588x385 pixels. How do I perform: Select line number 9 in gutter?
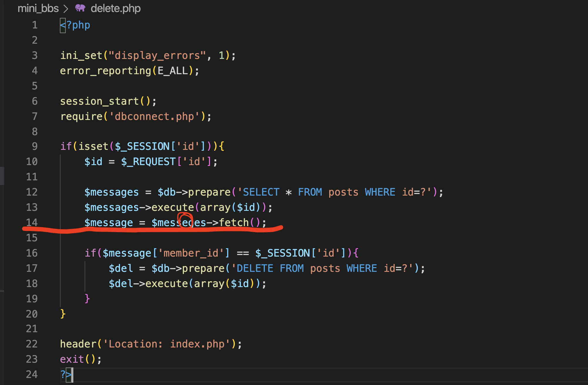[x=35, y=146]
